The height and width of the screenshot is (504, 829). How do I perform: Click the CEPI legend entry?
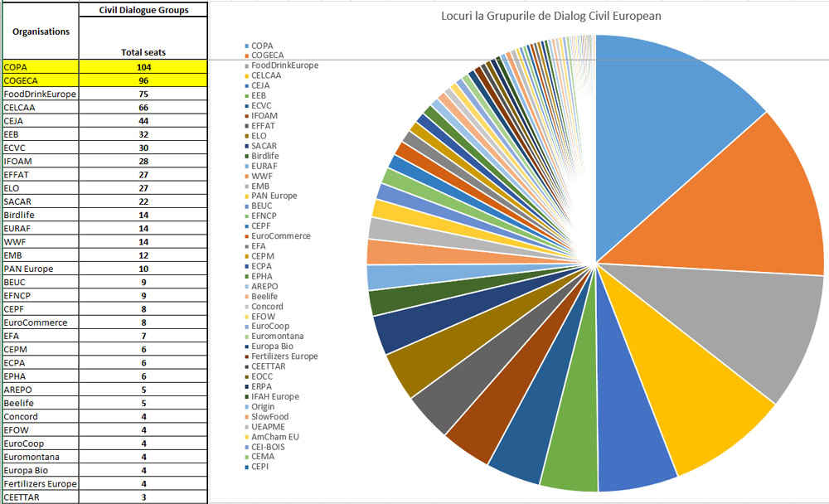256,466
